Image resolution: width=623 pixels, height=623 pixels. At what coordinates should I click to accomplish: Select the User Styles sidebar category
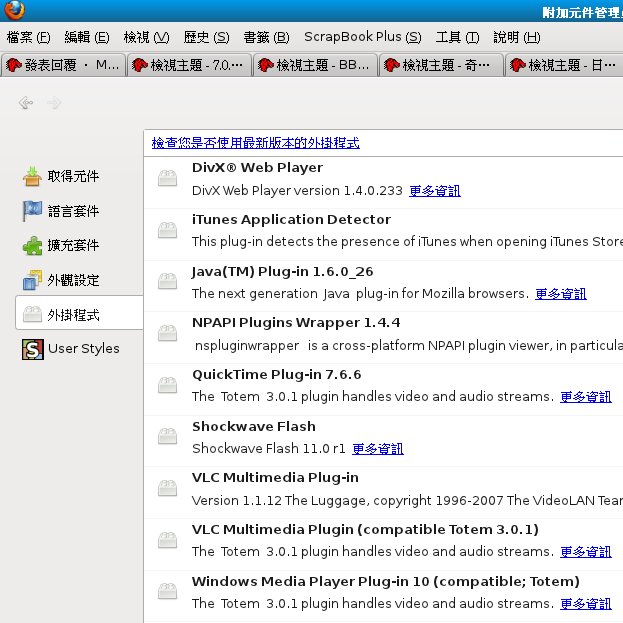pos(83,349)
